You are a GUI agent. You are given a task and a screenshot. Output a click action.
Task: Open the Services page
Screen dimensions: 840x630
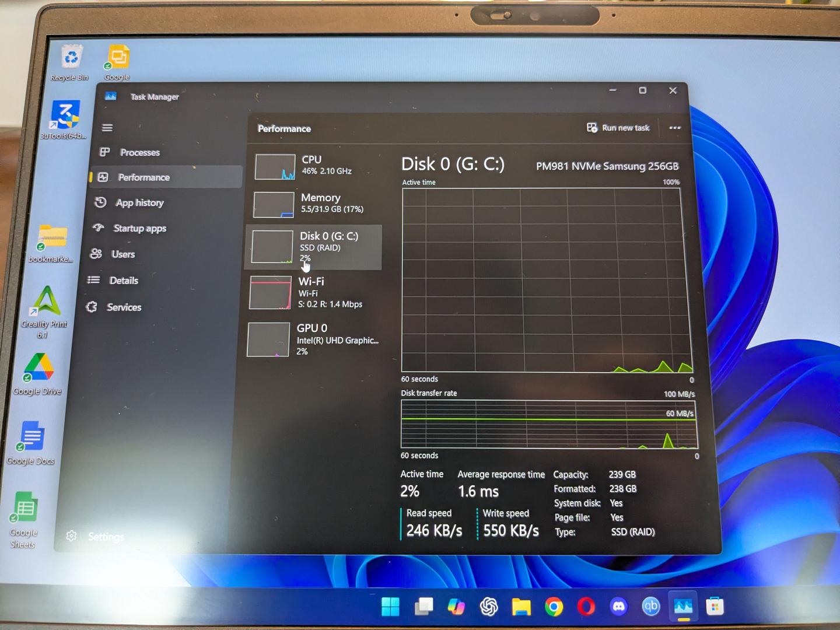point(123,307)
